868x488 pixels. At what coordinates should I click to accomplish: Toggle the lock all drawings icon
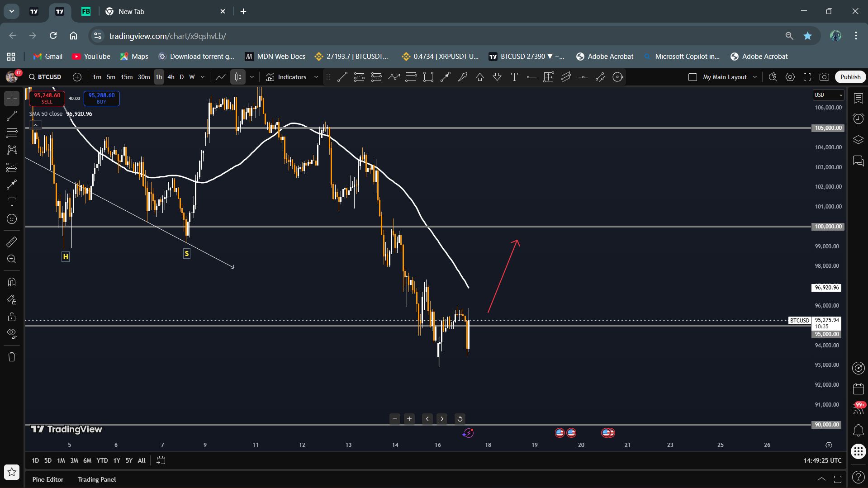coord(12,317)
